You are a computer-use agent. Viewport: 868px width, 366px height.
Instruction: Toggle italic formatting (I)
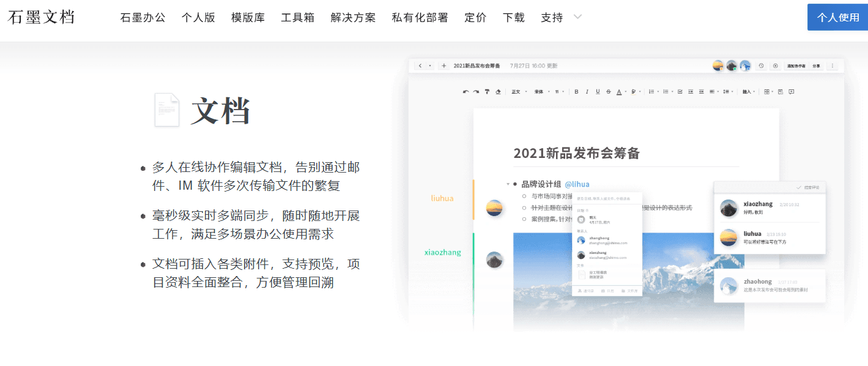point(587,92)
